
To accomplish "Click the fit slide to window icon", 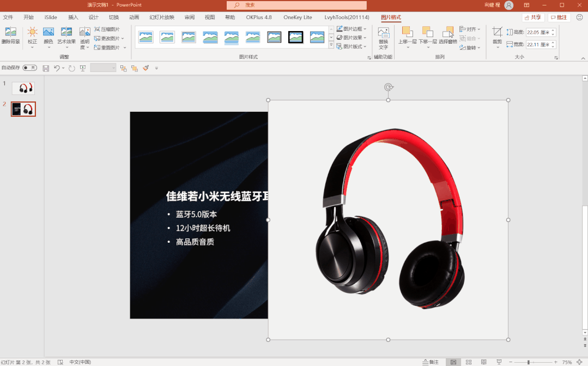I will coord(580,362).
